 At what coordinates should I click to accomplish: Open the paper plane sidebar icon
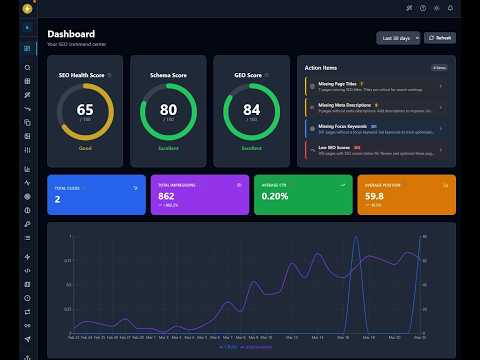[x=27, y=339]
